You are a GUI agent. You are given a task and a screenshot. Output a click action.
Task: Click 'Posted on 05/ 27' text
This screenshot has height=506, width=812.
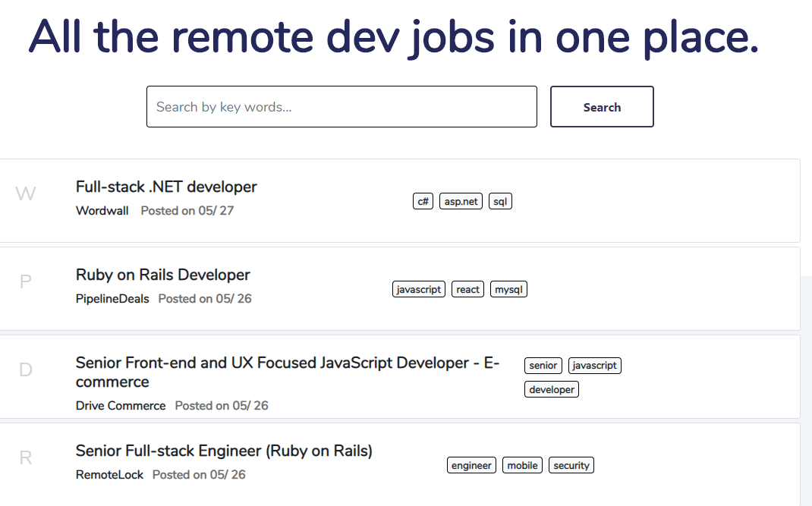[x=187, y=211]
